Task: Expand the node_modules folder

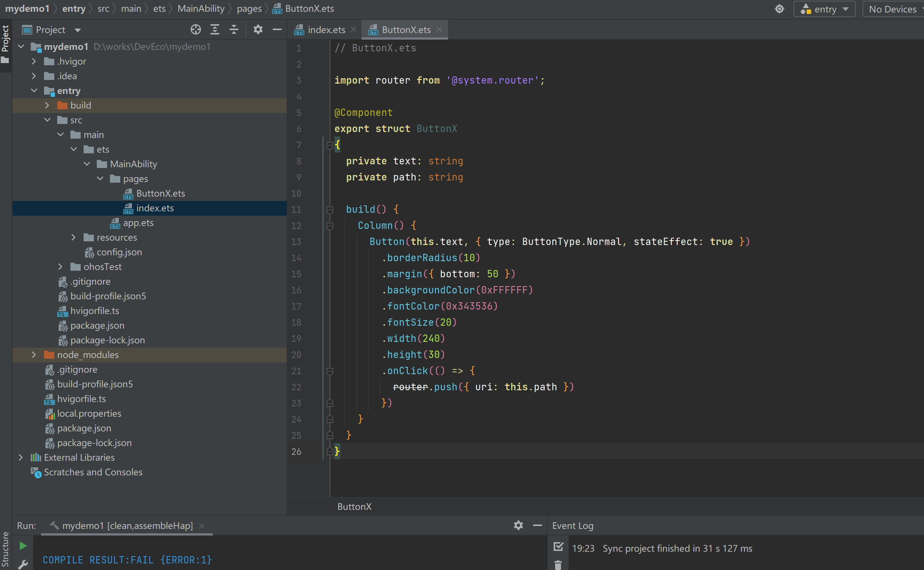Action: tap(34, 354)
